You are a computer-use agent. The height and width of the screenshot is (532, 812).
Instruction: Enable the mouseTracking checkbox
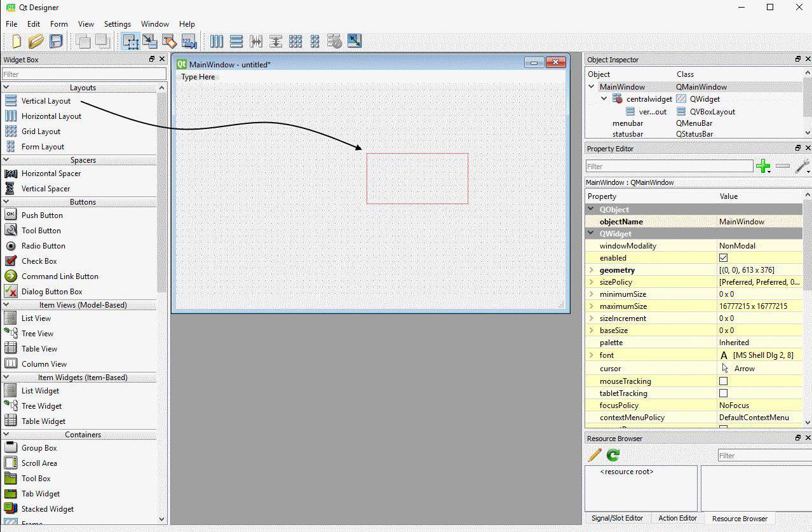[723, 381]
